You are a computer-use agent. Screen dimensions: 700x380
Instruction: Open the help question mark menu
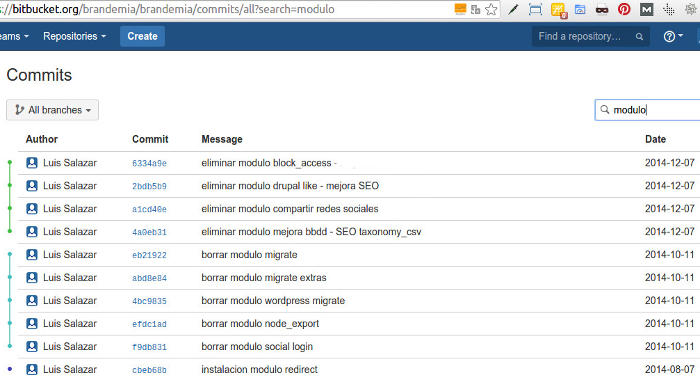pos(673,36)
